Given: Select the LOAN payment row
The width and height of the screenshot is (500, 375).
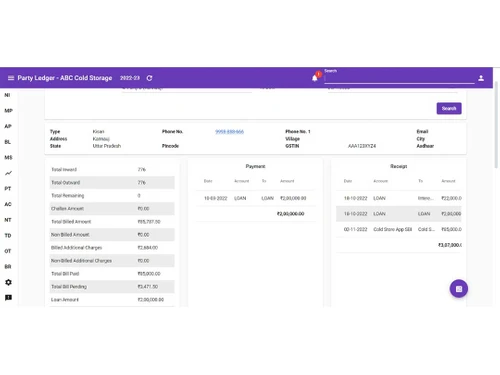Looking at the screenshot, I should (256, 198).
